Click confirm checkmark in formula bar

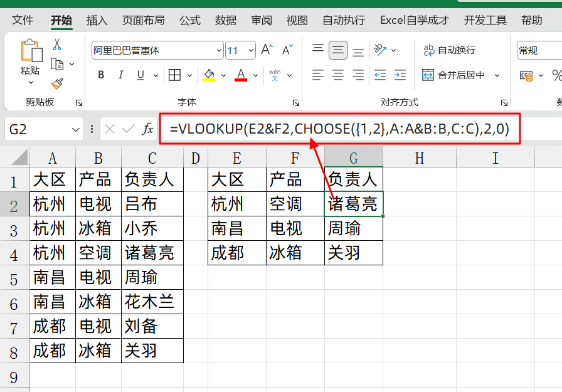point(129,129)
